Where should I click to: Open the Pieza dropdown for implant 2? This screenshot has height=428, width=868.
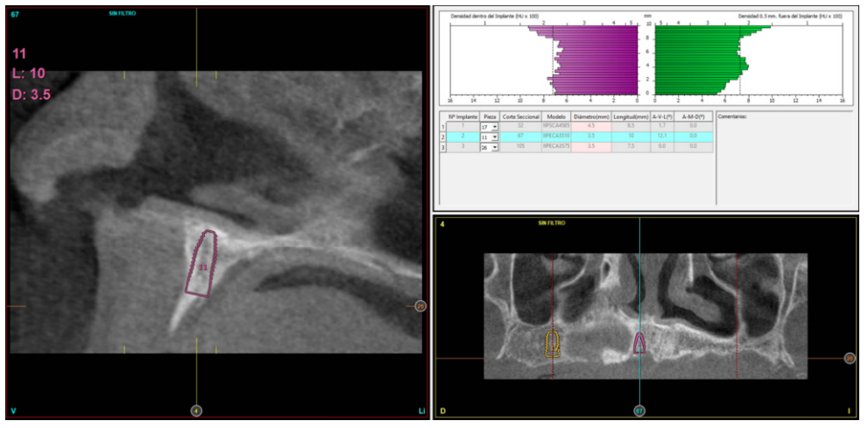pyautogui.click(x=494, y=137)
